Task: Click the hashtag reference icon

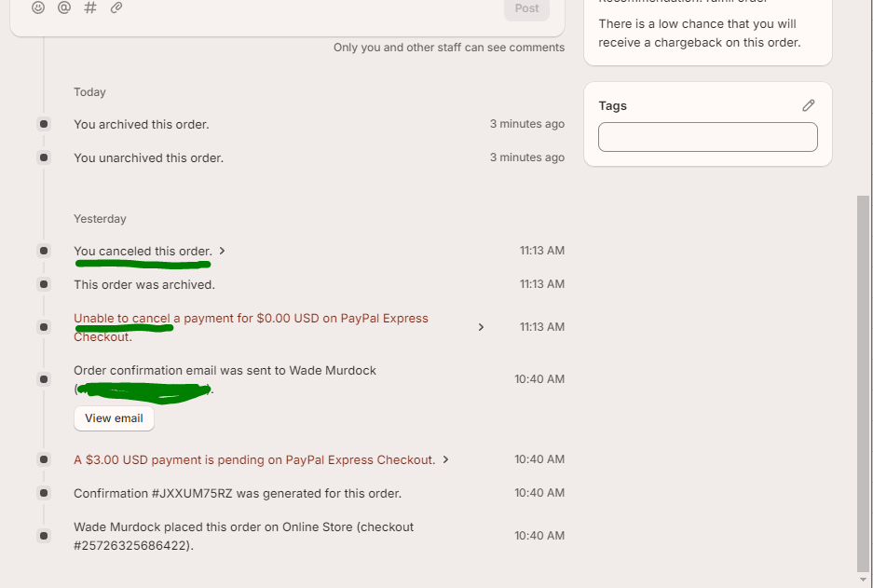Action: point(90,7)
